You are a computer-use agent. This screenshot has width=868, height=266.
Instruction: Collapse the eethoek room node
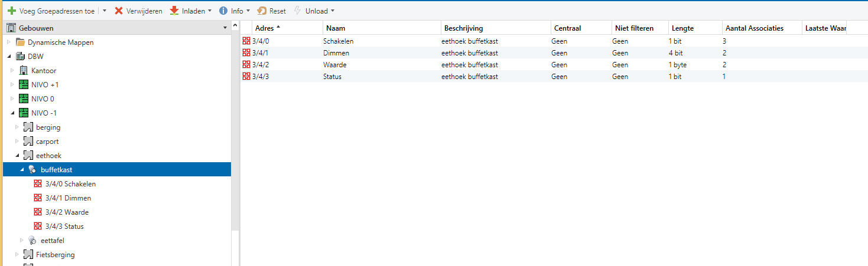17,156
